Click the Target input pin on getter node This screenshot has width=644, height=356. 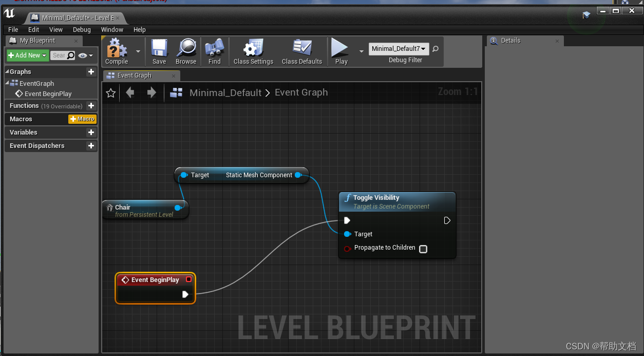(183, 175)
